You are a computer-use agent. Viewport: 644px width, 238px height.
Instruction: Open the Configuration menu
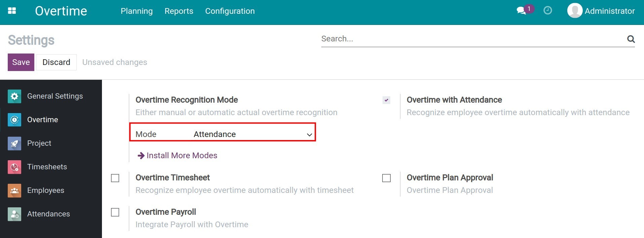click(x=230, y=11)
